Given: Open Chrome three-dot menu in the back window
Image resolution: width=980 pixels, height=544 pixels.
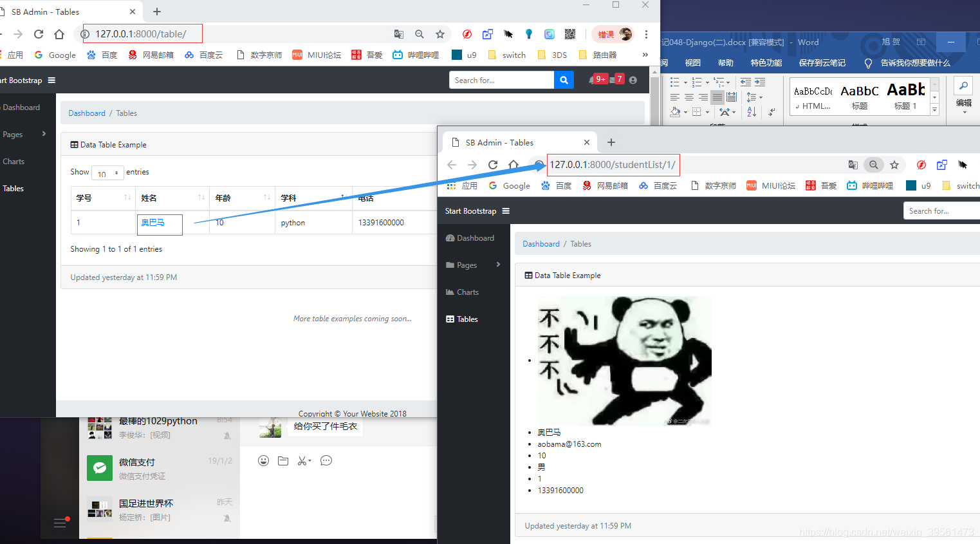Looking at the screenshot, I should (646, 34).
